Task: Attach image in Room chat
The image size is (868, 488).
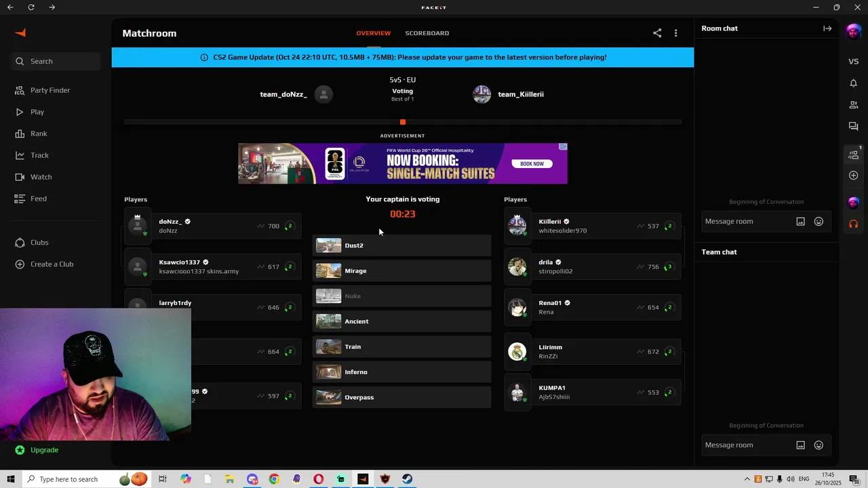Action: point(801,222)
